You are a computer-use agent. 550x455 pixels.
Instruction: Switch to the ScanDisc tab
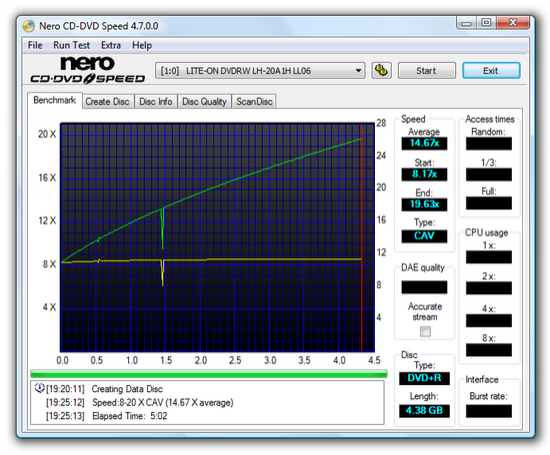click(x=254, y=102)
